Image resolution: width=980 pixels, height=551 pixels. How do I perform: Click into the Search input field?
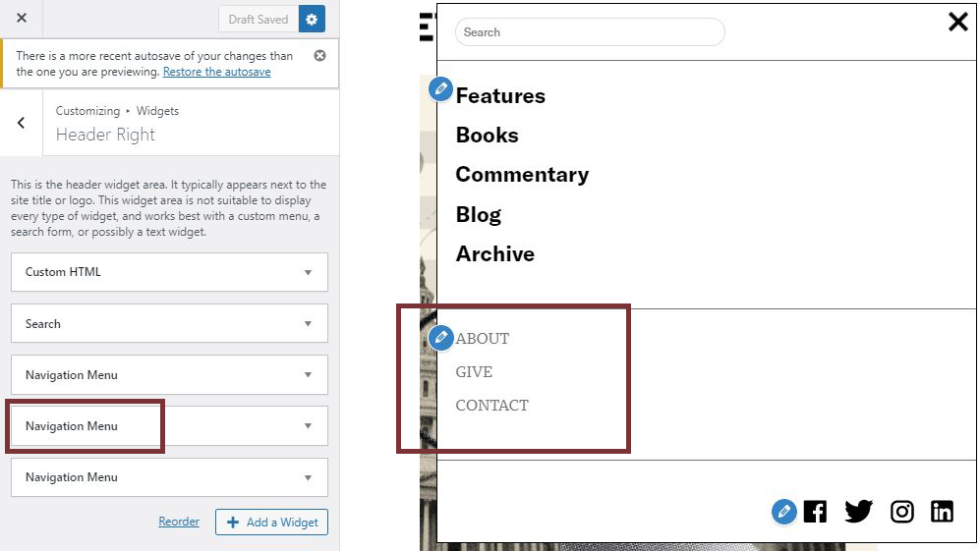click(590, 32)
